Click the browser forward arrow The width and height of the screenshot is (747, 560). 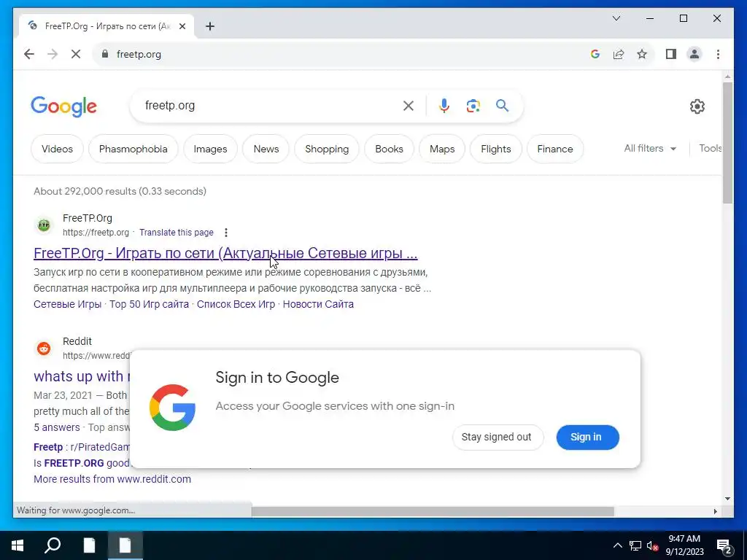[x=53, y=54]
